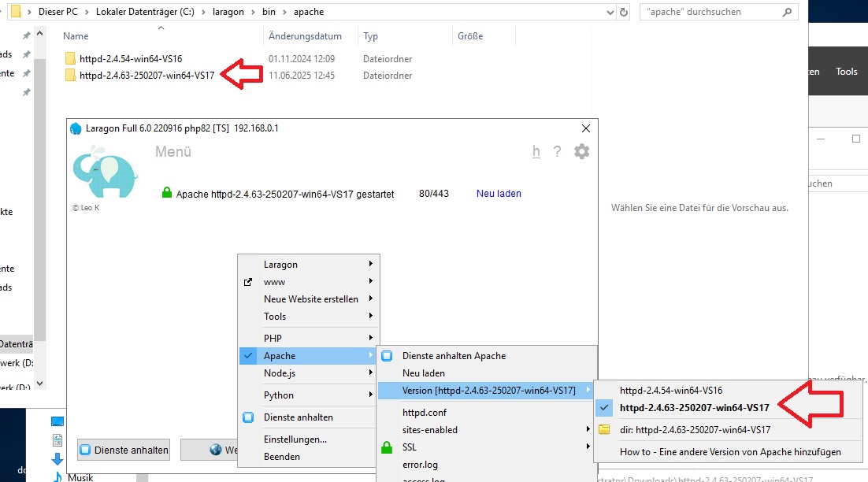Image resolution: width=868 pixels, height=482 pixels.
Task: Choose Beenden to quit Laragon
Action: (282, 457)
